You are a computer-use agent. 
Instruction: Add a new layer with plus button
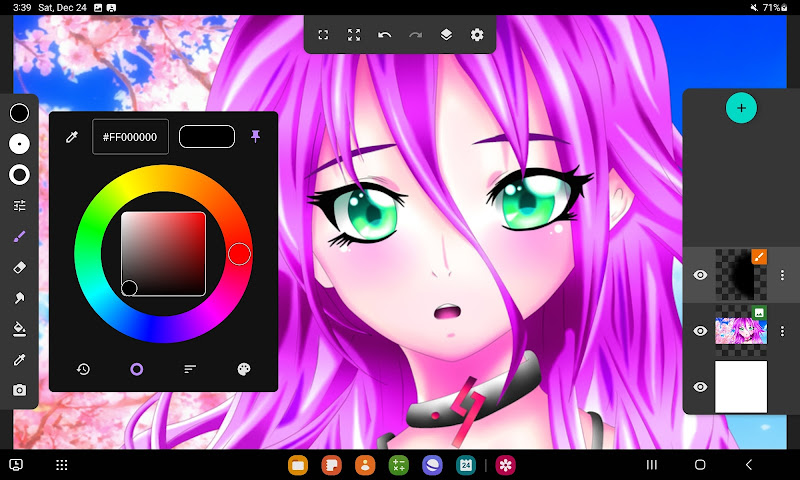point(741,108)
